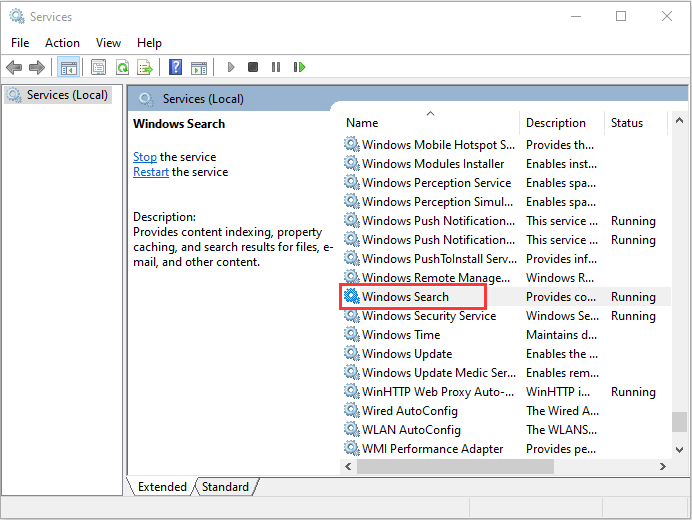This screenshot has width=692, height=520.
Task: Select the WLAN AutoConfig service name
Action: (411, 430)
